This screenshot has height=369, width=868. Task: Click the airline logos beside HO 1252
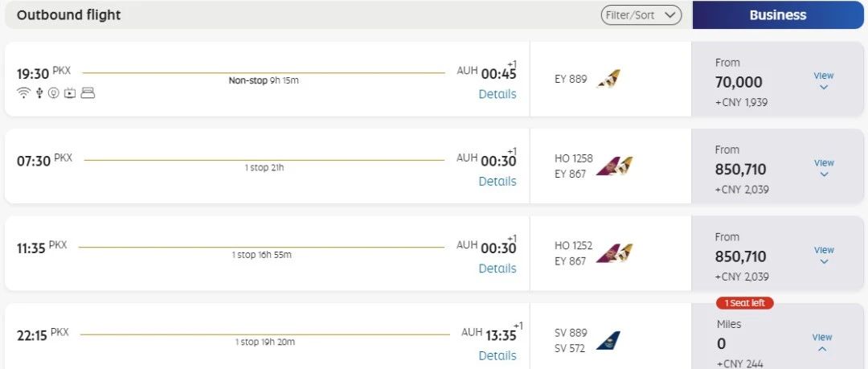click(x=614, y=253)
